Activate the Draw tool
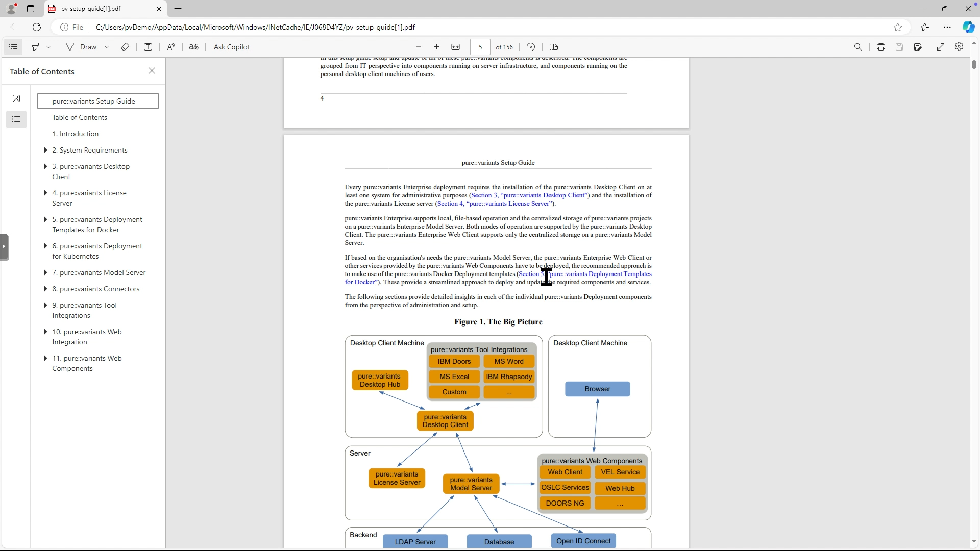 tap(81, 47)
